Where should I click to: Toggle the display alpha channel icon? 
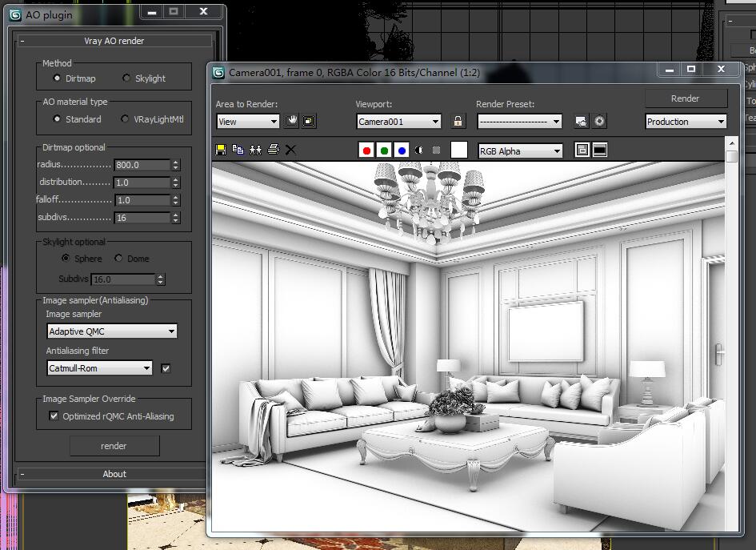(x=419, y=151)
